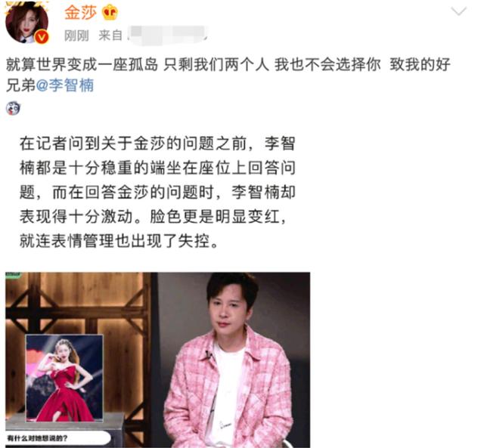
Task: Visit the @李智楠 mention link
Action: coord(65,85)
